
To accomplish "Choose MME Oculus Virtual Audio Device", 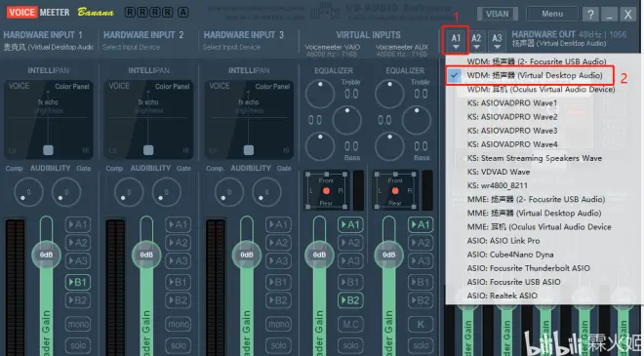I will (539, 227).
